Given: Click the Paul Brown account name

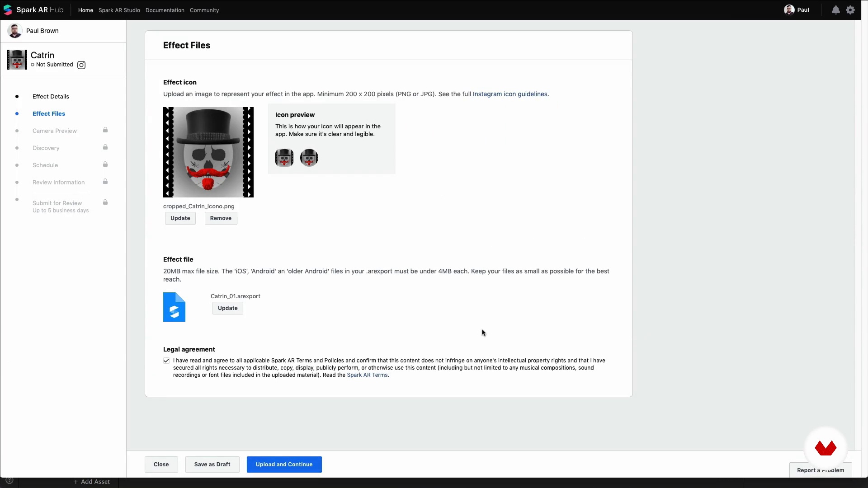Looking at the screenshot, I should (x=42, y=31).
